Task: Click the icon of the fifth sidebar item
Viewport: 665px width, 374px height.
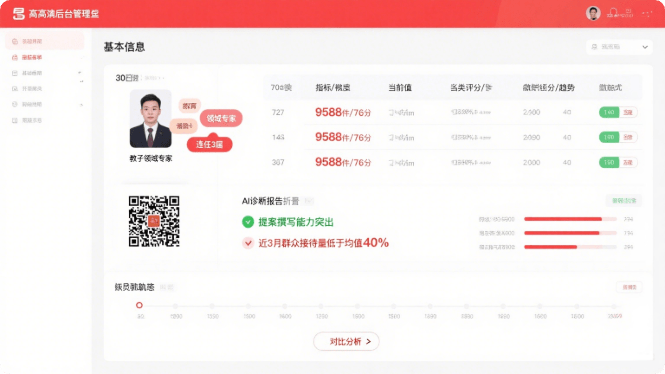Action: (x=15, y=104)
